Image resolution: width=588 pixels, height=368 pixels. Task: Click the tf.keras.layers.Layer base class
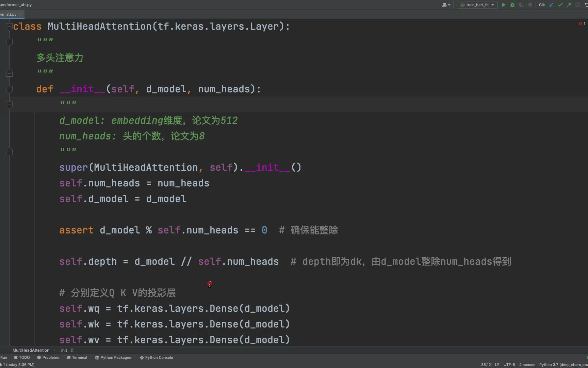pos(218,26)
